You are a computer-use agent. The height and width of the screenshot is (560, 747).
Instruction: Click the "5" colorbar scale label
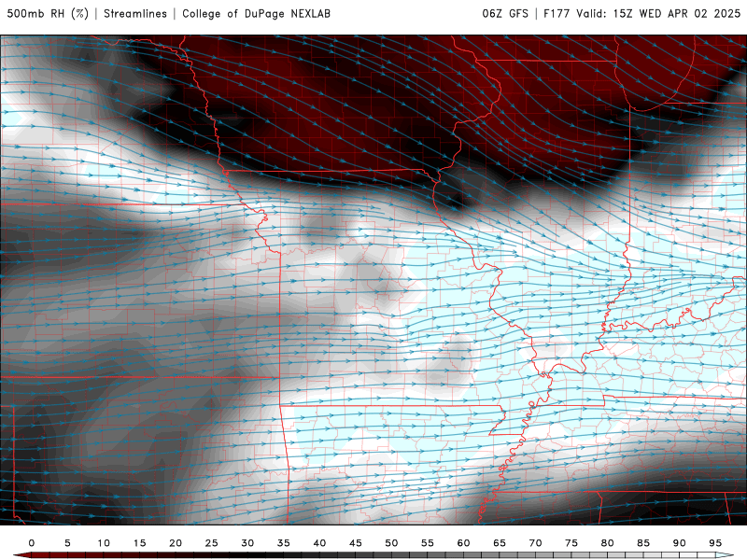[67, 543]
